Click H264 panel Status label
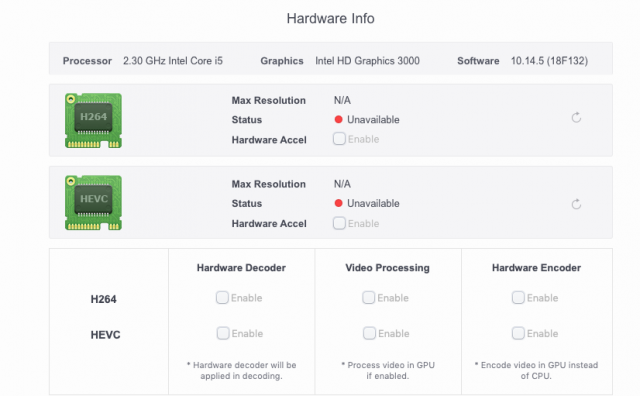640x396 pixels. 247,120
